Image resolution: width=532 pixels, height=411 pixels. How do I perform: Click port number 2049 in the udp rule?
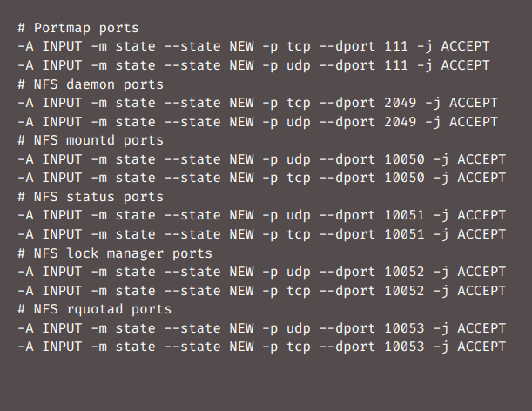(x=400, y=122)
